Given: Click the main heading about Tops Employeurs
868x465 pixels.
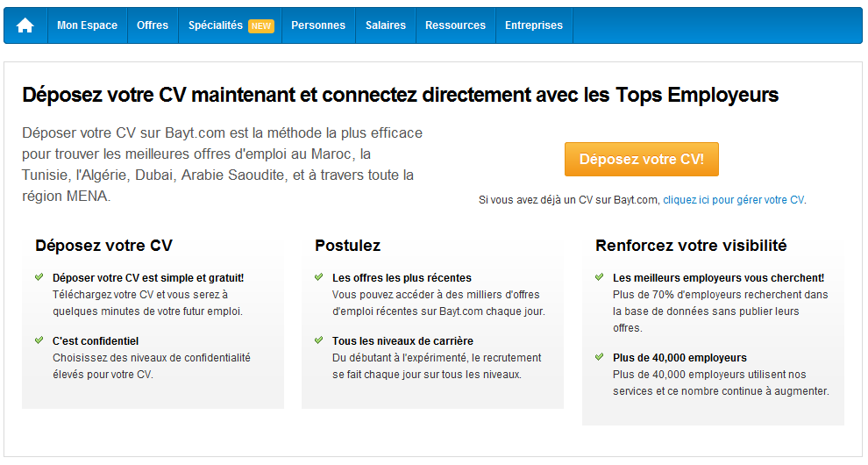Looking at the screenshot, I should (400, 95).
